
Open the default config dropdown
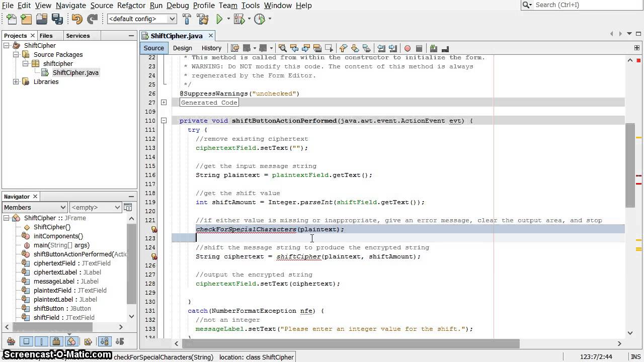[x=142, y=19]
